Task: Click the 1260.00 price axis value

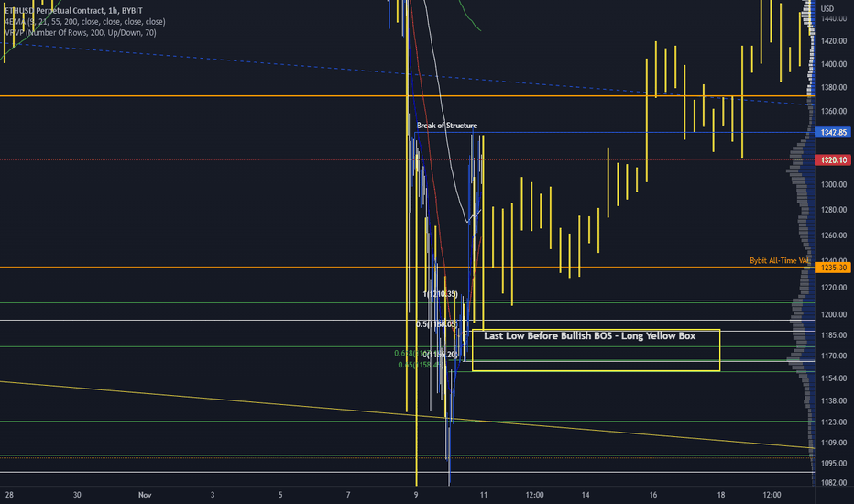Action: tap(833, 236)
